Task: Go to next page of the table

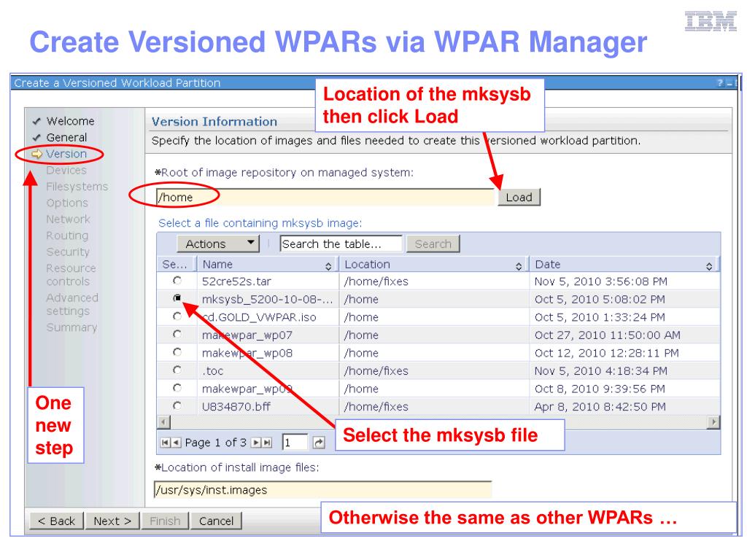Action: [x=256, y=443]
